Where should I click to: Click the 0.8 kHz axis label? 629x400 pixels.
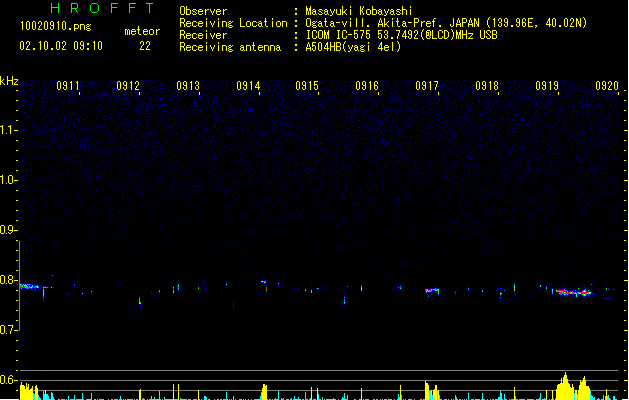(8, 280)
